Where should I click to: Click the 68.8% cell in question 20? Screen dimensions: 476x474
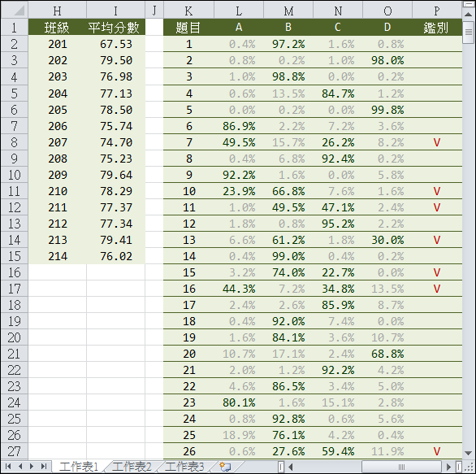(x=387, y=354)
